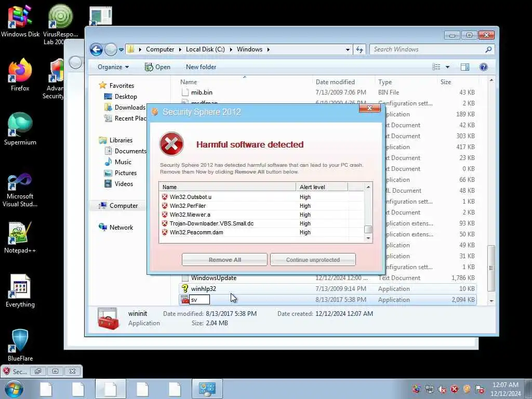Go back in Explorer window
The height and width of the screenshot is (399, 532).
pyautogui.click(x=96, y=50)
